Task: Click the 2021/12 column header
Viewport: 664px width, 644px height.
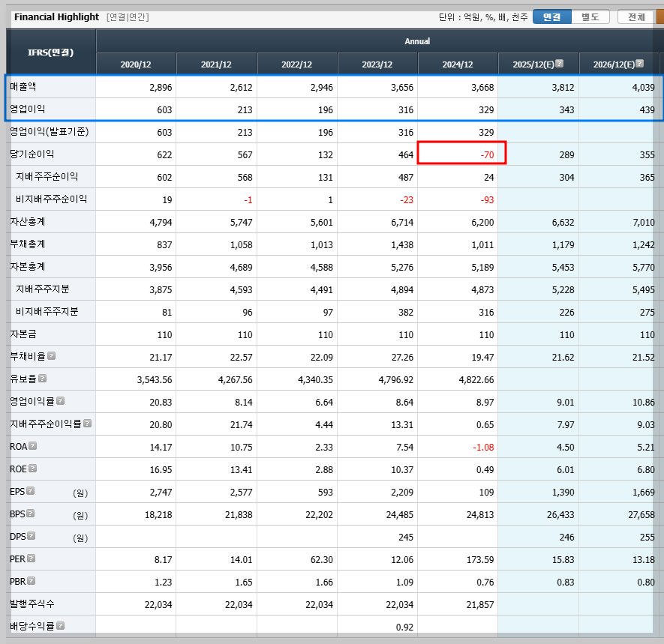Action: pos(216,64)
